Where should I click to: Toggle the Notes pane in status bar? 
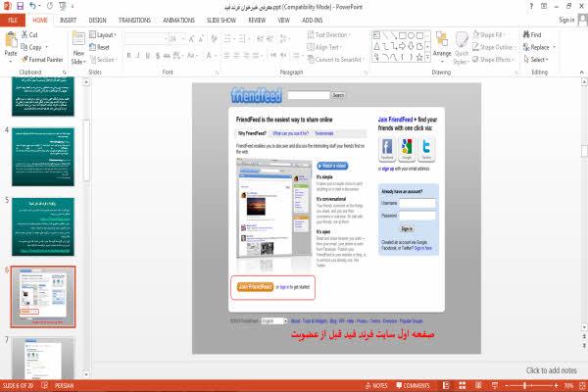(x=376, y=385)
